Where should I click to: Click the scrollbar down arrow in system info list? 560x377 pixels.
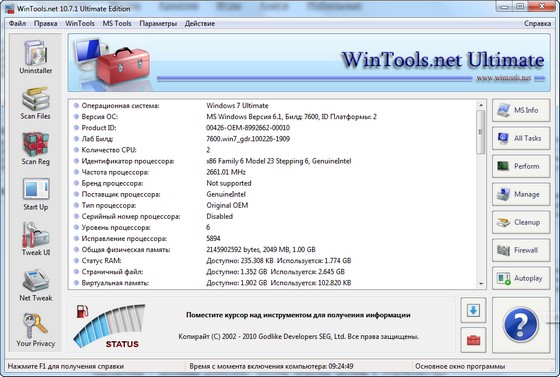pos(481,284)
